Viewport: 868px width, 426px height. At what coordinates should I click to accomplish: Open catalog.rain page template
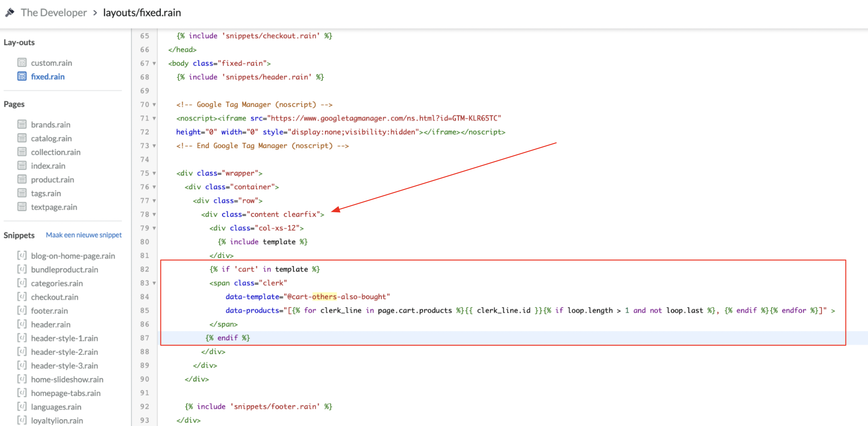tap(51, 138)
